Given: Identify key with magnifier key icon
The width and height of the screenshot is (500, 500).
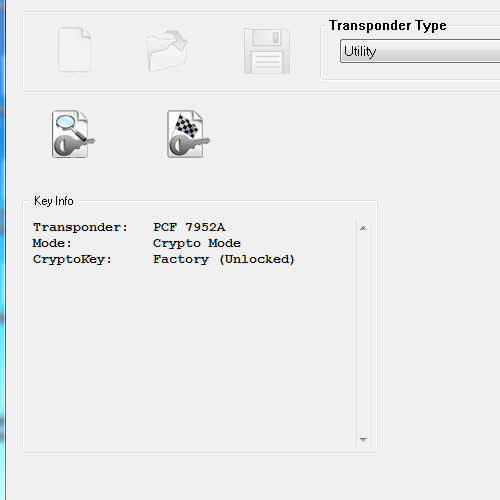Looking at the screenshot, I should coord(73,134).
